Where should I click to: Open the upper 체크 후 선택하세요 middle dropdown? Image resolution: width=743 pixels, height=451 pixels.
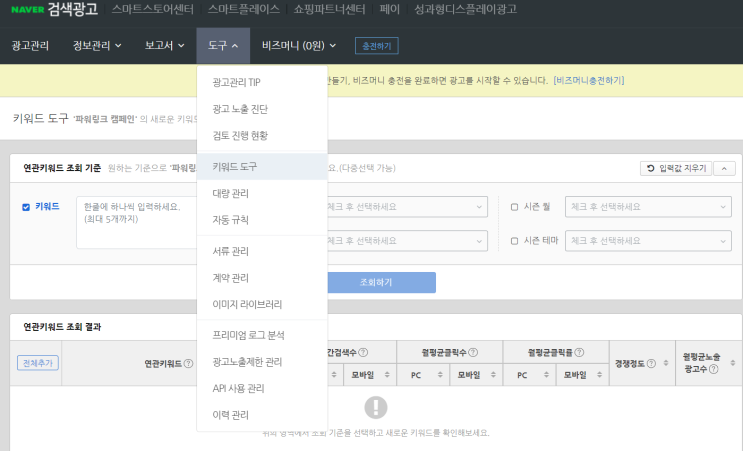coord(408,207)
